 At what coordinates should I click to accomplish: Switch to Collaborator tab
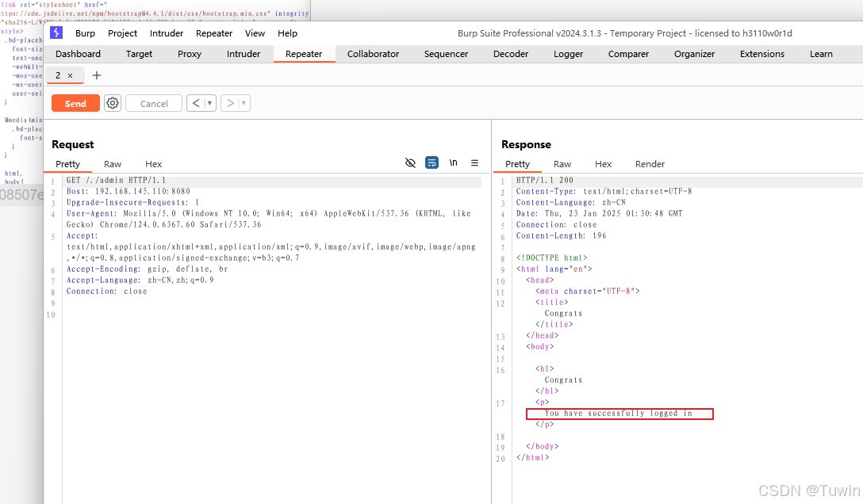point(373,54)
